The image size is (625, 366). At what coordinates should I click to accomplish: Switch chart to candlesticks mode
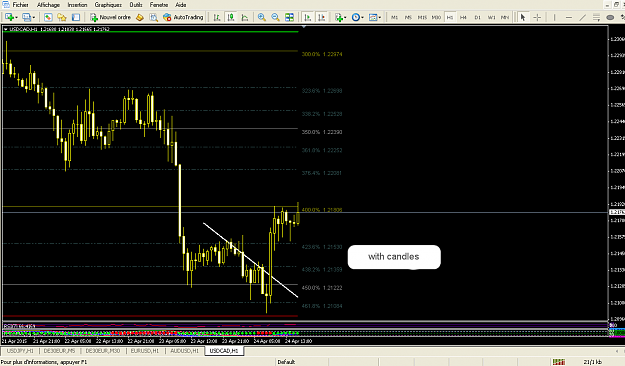click(231, 17)
